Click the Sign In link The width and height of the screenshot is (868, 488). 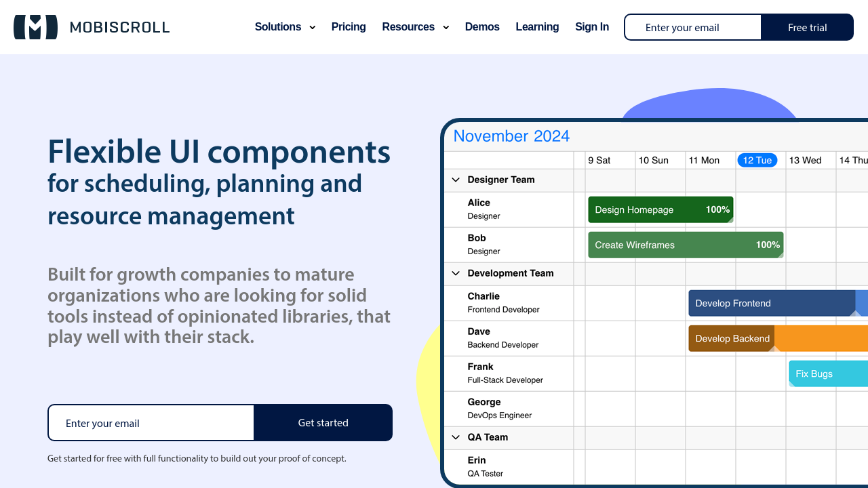pyautogui.click(x=592, y=27)
